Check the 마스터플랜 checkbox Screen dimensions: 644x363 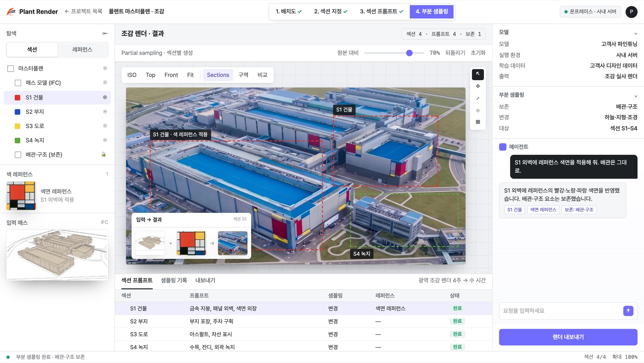[10, 69]
